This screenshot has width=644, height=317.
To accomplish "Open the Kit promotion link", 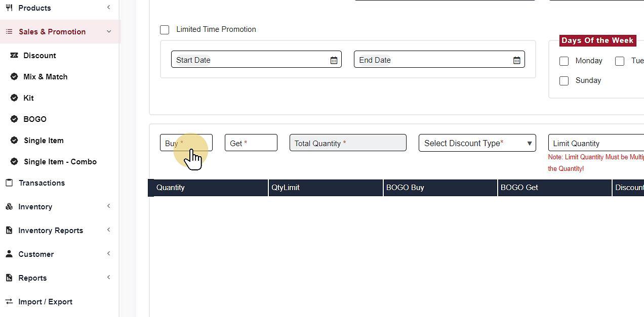I will click(28, 98).
